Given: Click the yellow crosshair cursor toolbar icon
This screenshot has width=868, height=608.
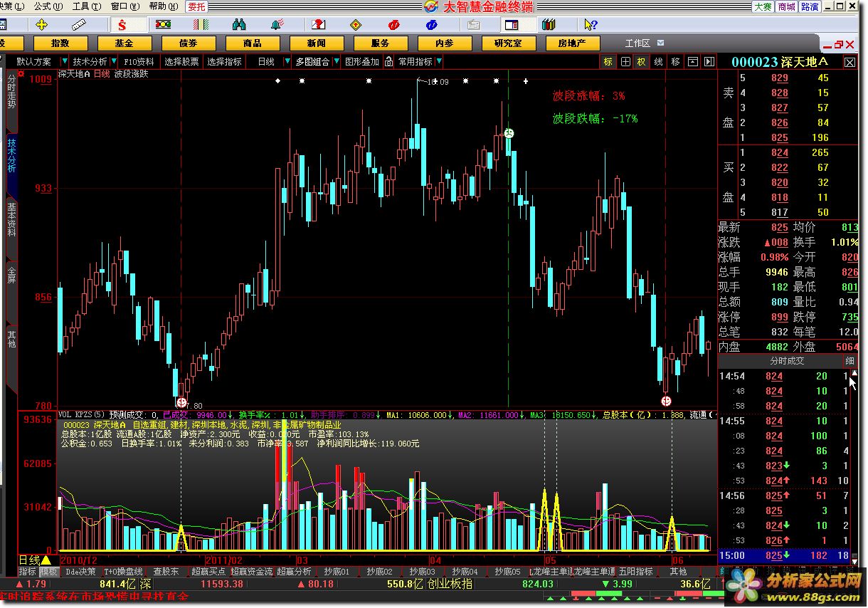Looking at the screenshot, I should point(41,25).
